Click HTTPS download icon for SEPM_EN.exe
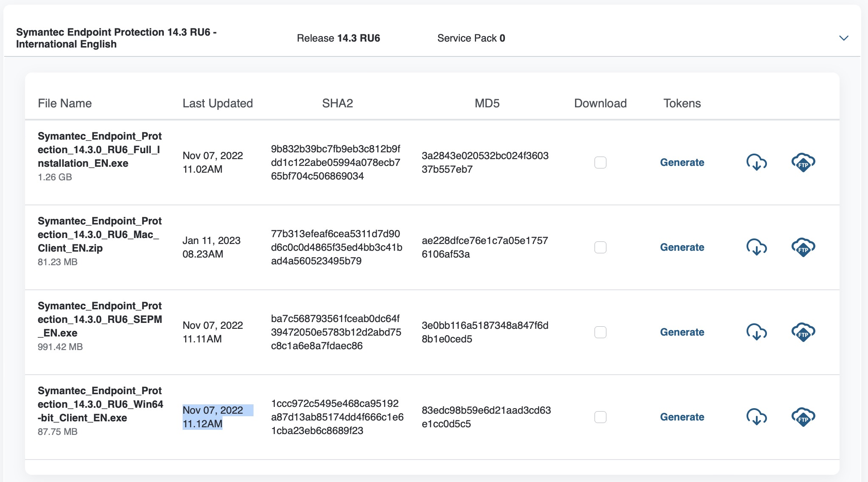 (757, 332)
